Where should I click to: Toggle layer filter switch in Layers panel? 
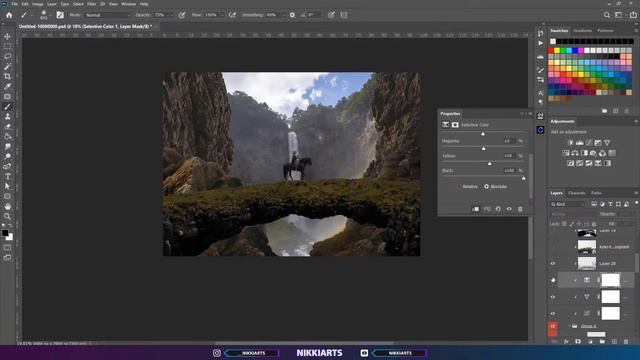[636, 203]
